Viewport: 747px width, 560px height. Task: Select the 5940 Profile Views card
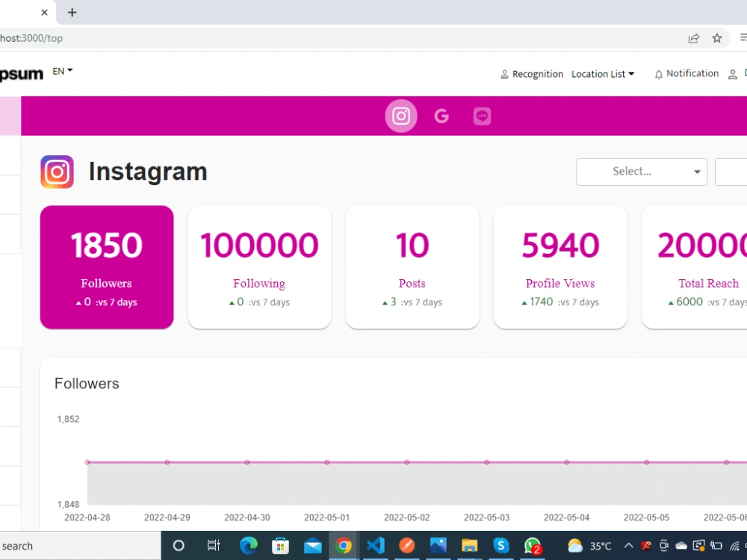click(560, 267)
